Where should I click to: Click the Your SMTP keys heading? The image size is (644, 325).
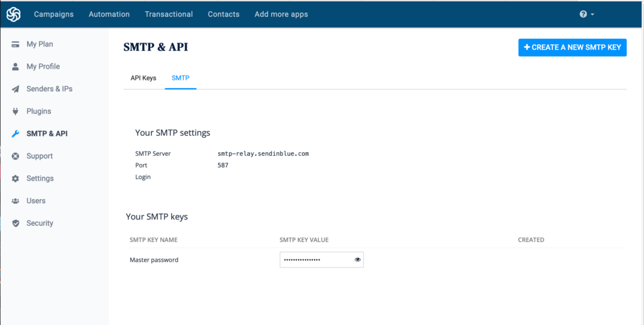[x=157, y=217]
